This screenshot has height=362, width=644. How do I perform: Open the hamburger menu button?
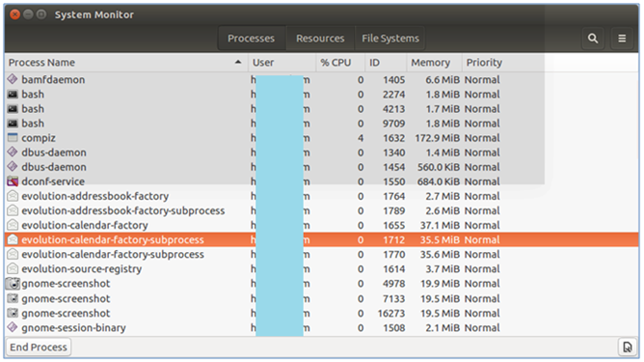622,39
